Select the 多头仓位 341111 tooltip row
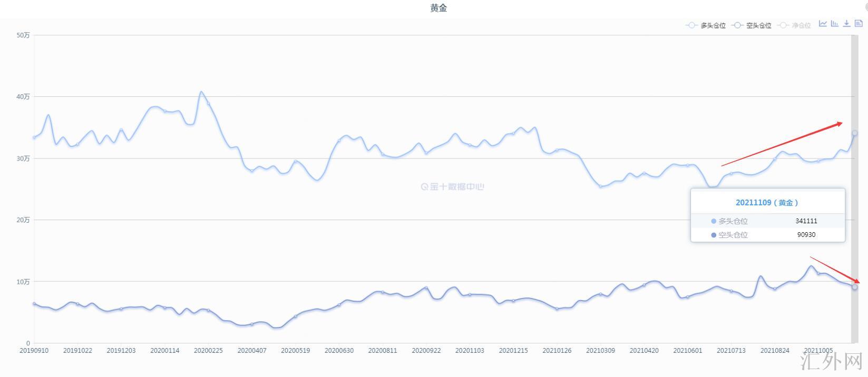Screen dimensions: 868x377 pos(767,221)
